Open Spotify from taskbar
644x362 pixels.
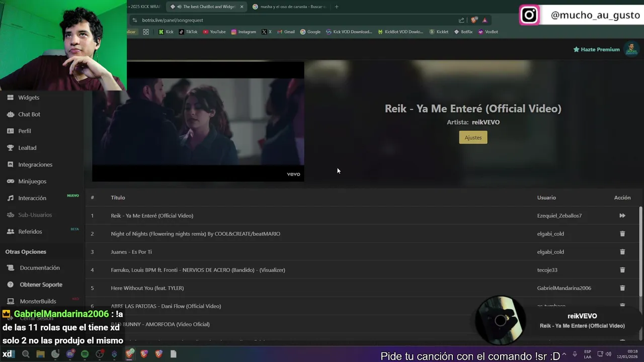click(x=85, y=354)
